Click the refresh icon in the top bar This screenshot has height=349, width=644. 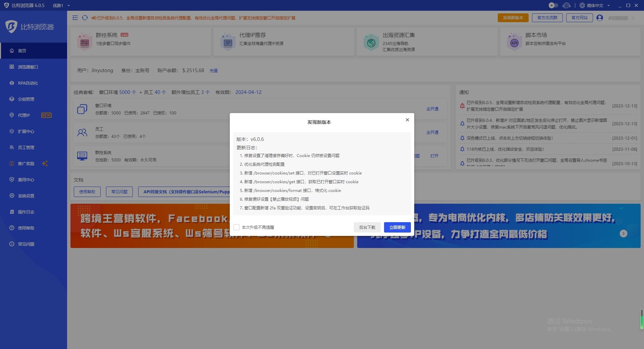85,18
